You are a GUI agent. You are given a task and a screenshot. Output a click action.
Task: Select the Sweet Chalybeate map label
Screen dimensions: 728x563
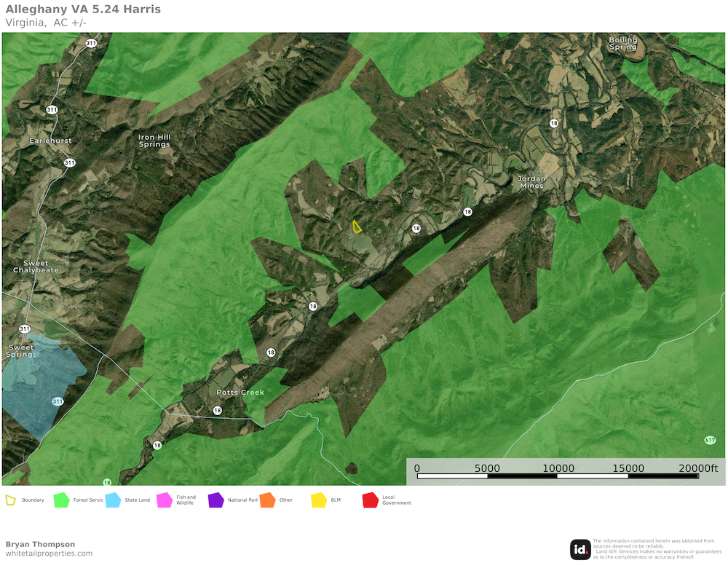click(x=31, y=267)
